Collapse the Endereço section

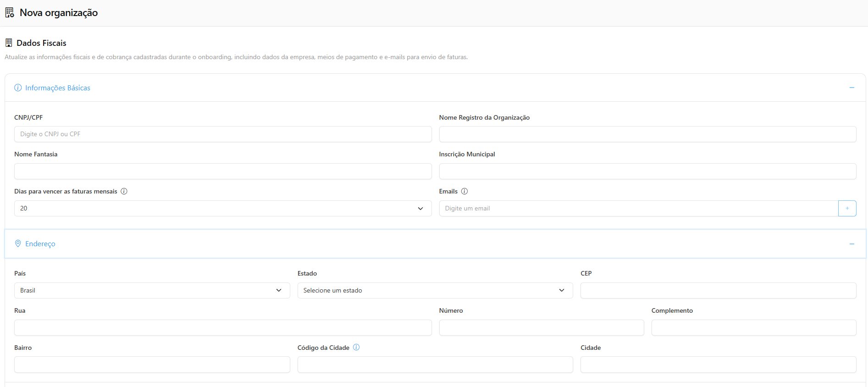point(851,244)
